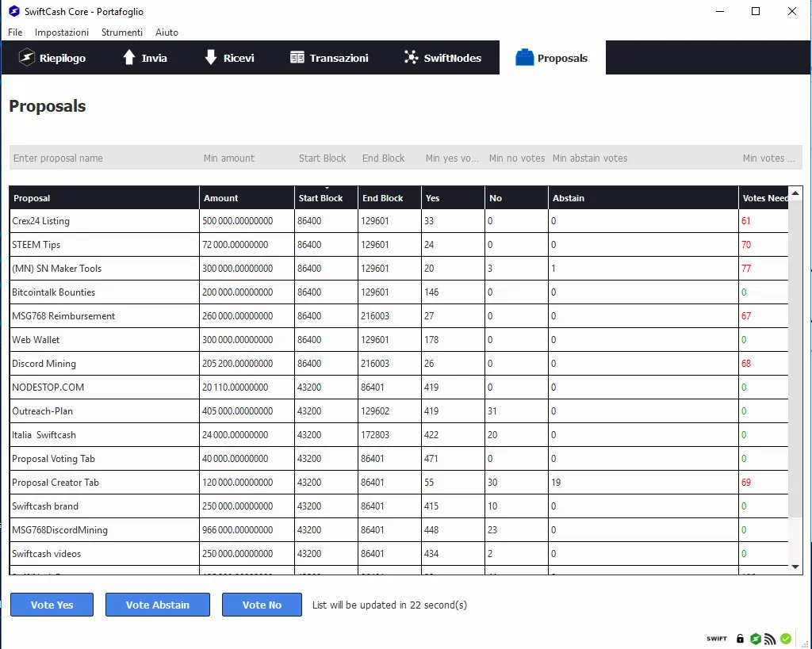Focus the Min abstain votes filter field
This screenshot has height=649, width=812.
click(x=643, y=158)
